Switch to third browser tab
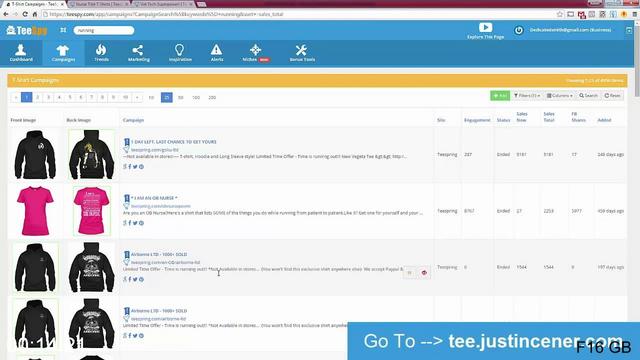This screenshot has height=360, width=640. [x=164, y=4]
